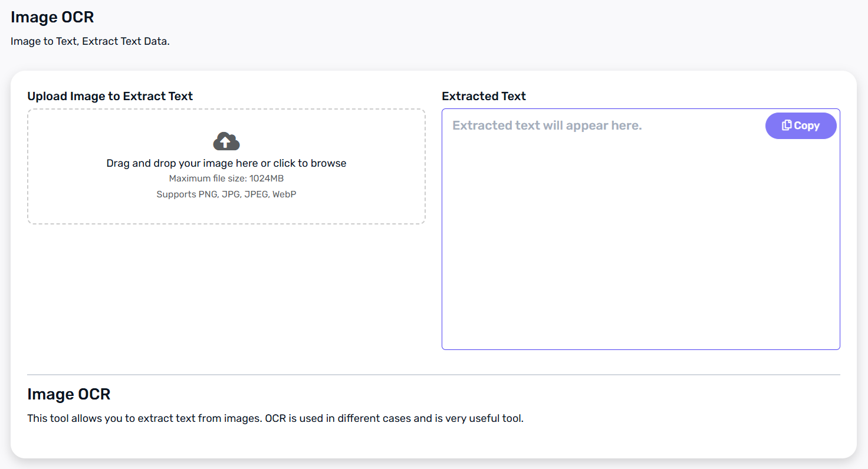The image size is (868, 469).
Task: Click the "Extracted Text" label
Action: (484, 96)
